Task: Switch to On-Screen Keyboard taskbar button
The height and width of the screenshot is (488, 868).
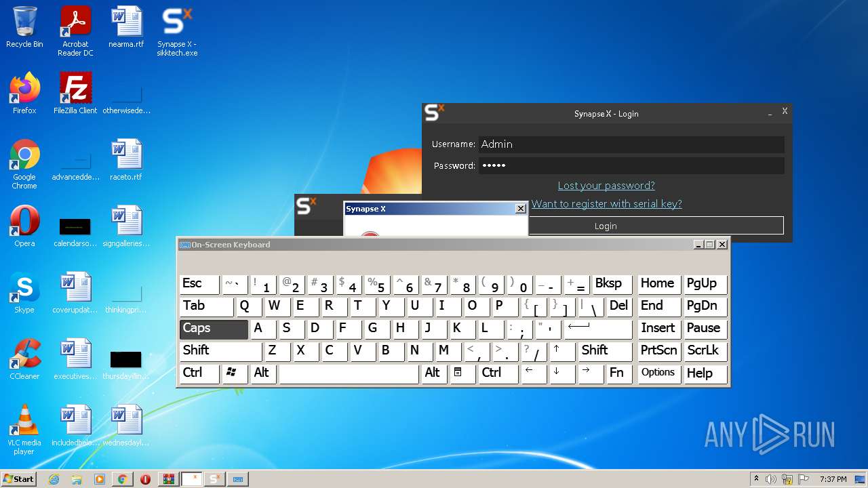Action: [x=238, y=479]
